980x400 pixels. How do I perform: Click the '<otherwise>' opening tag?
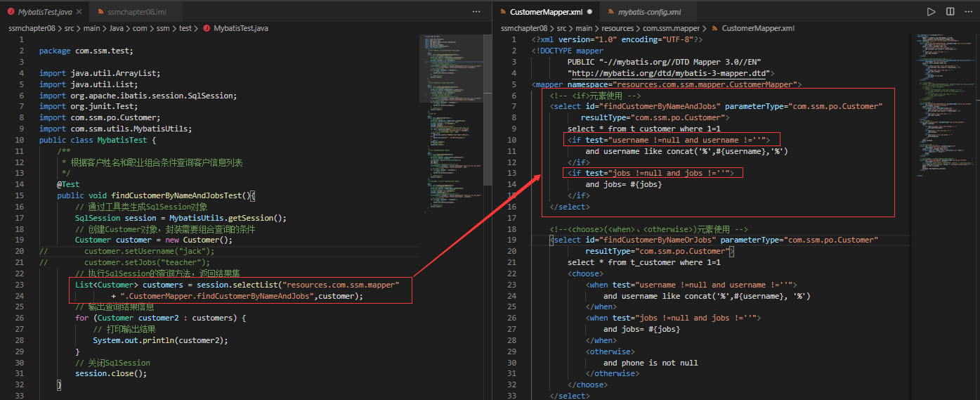pos(610,351)
